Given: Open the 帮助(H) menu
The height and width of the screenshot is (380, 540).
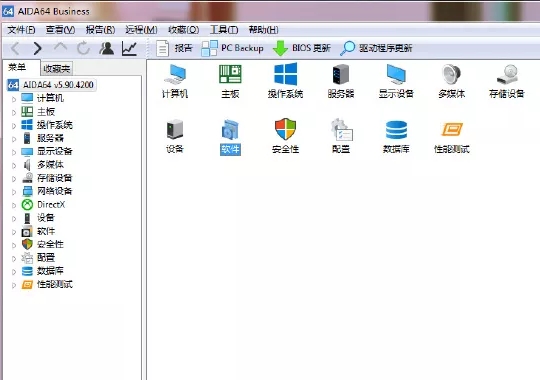Looking at the screenshot, I should coord(263,30).
